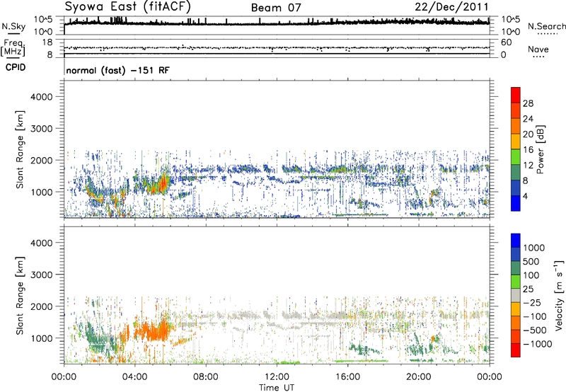
Task: Click the 'Power [dB]' colorbar title
Action: (x=540, y=149)
